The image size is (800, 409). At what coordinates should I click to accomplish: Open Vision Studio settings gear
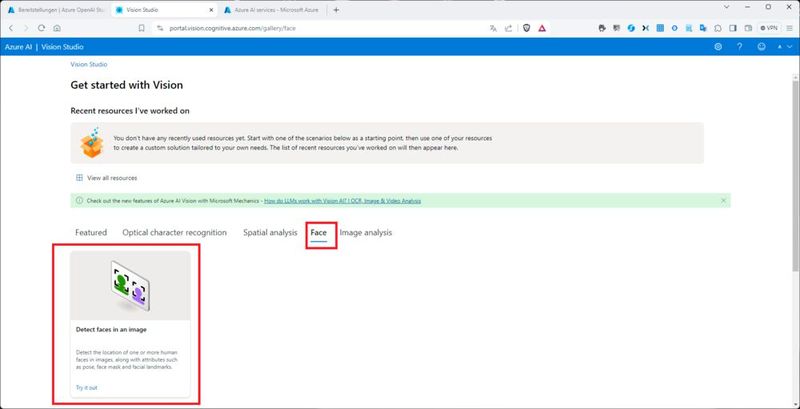718,47
